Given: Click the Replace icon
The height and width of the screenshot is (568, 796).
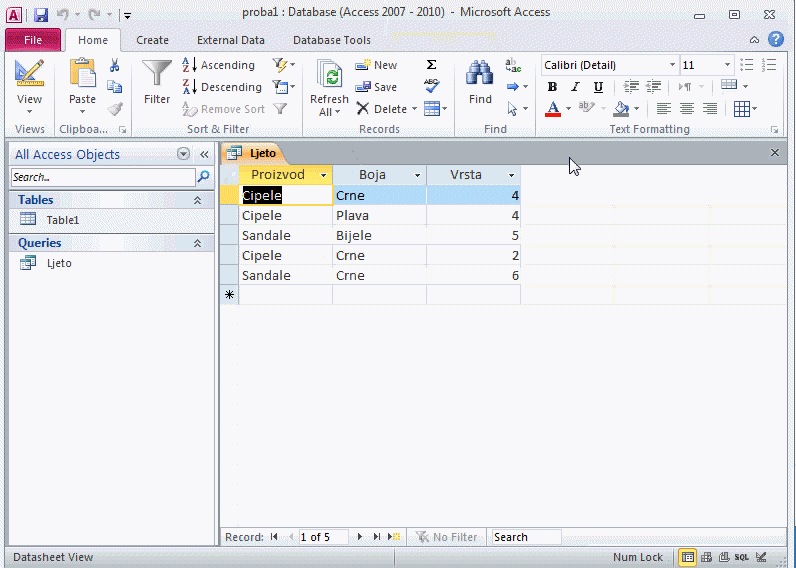Looking at the screenshot, I should [x=513, y=65].
